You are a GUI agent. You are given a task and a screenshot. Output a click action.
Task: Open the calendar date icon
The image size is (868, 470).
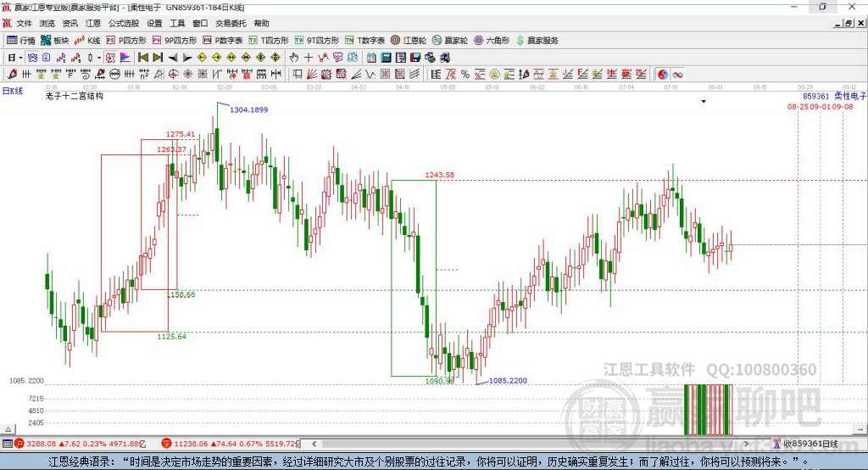pyautogui.click(x=371, y=58)
